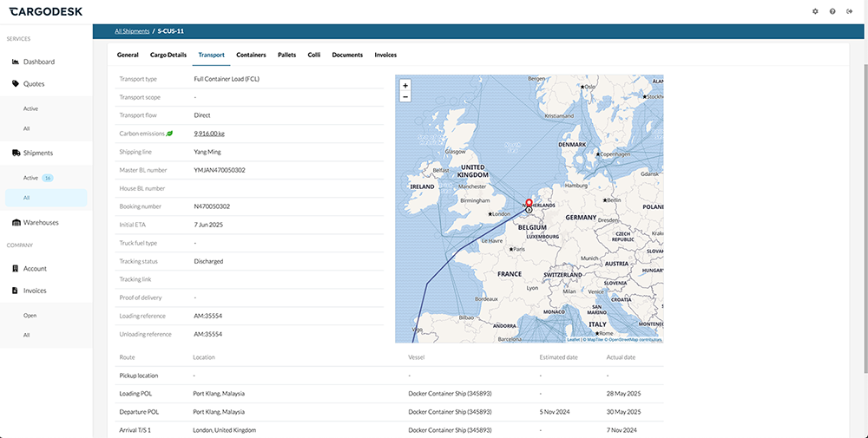Click the Shipments truck icon
The image size is (868, 438).
click(x=16, y=153)
